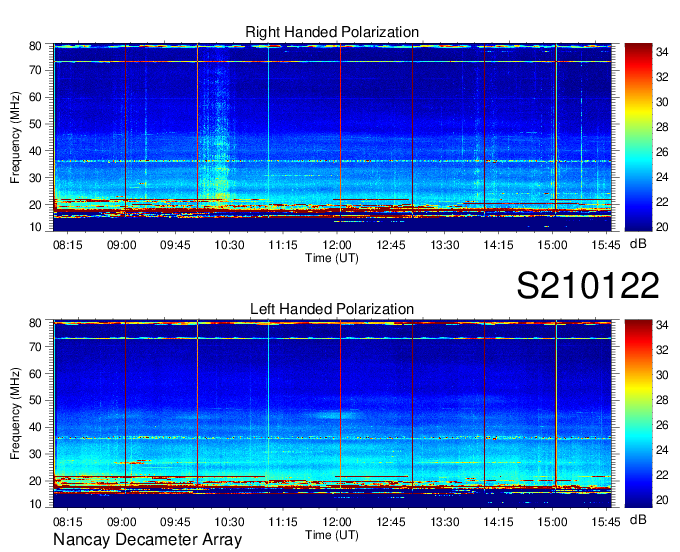Click the 34 value on Right Handed color bar

coord(662,52)
